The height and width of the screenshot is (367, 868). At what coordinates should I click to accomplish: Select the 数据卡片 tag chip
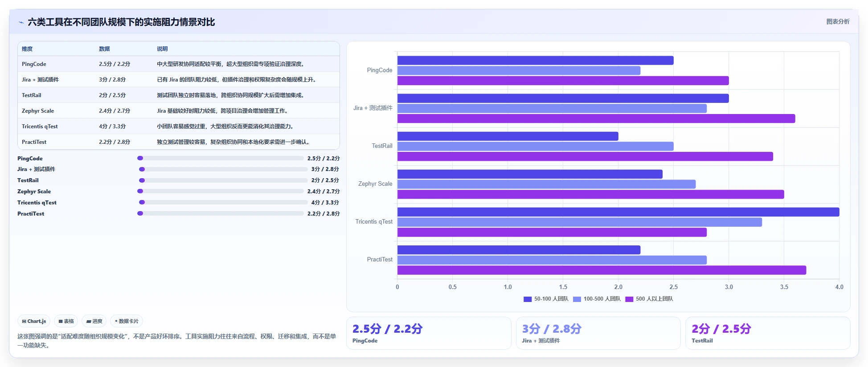pos(127,321)
